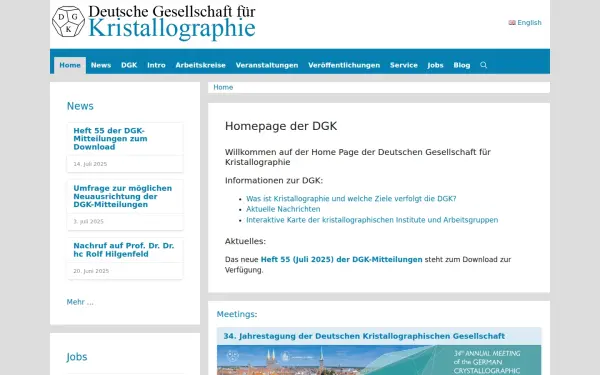Open the DGK menu item
This screenshot has width=600, height=375.
pyautogui.click(x=129, y=65)
